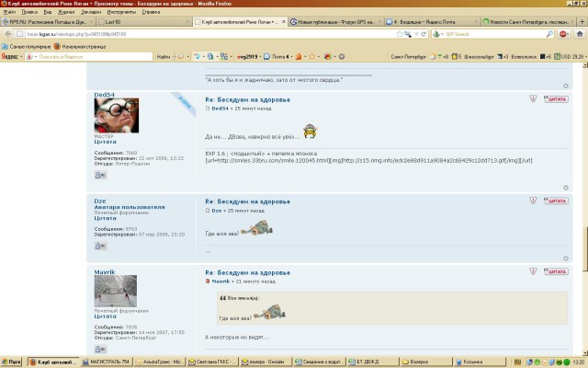Click the RU language indicator in system tray
588x368 pixels.
[517, 362]
